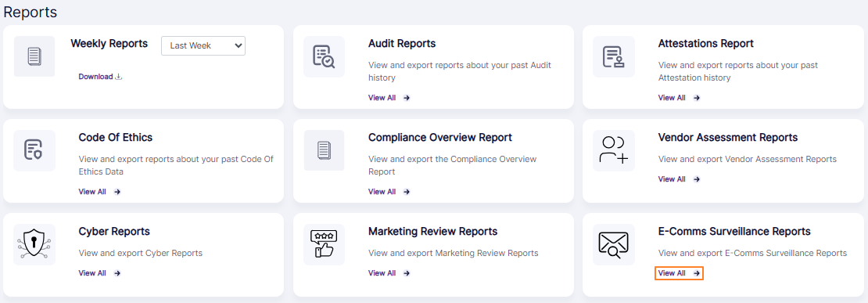Click 'View and export Vendor Assessment Reports' description
The image size is (868, 303).
748,160
